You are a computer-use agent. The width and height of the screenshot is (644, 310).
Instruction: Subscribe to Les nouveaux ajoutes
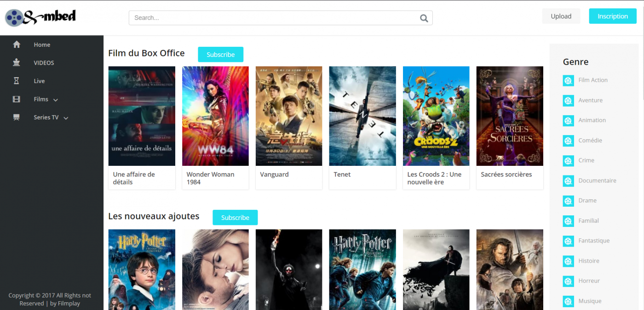235,218
